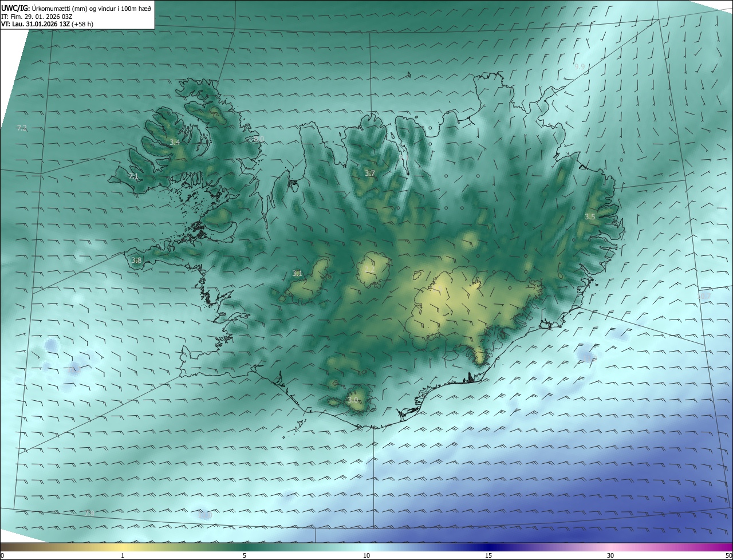This screenshot has width=733, height=560.
Task: Click the 30 tick on color scale
Action: (x=610, y=555)
